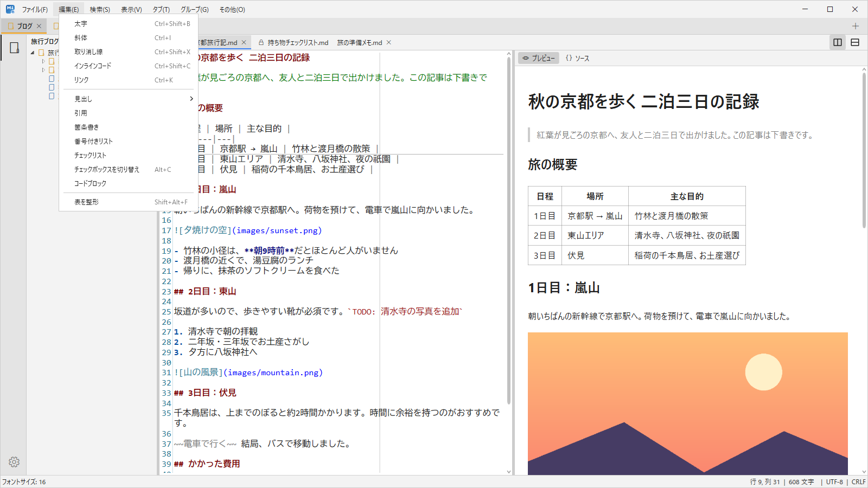The height and width of the screenshot is (488, 868).
Task: Toggle チェックボックスを切り替え menu entry
Action: tap(128, 169)
